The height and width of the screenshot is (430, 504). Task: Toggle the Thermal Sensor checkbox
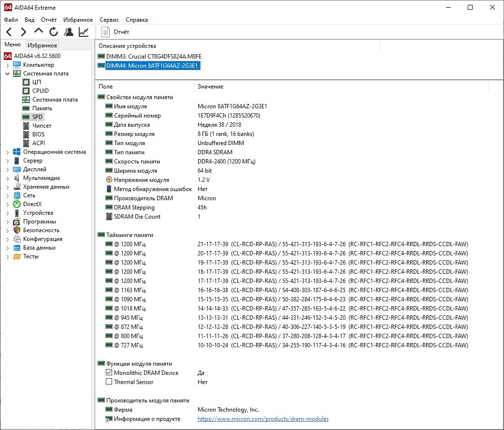pyautogui.click(x=109, y=382)
